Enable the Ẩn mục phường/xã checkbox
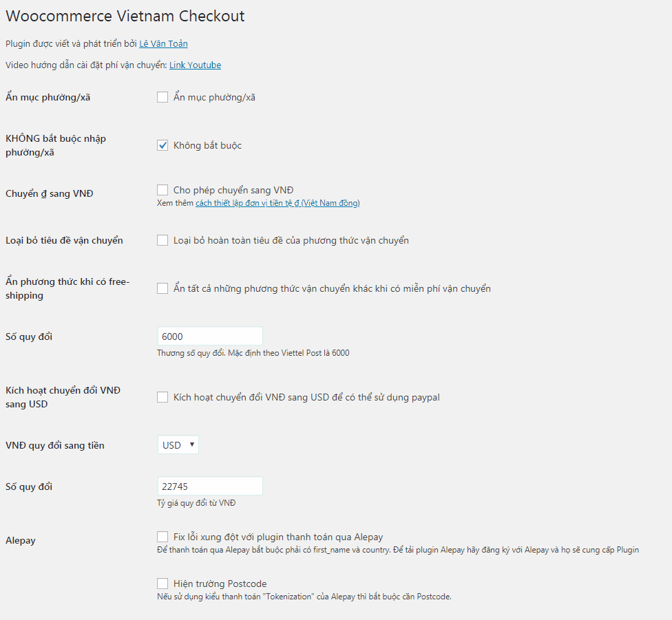 (x=162, y=97)
